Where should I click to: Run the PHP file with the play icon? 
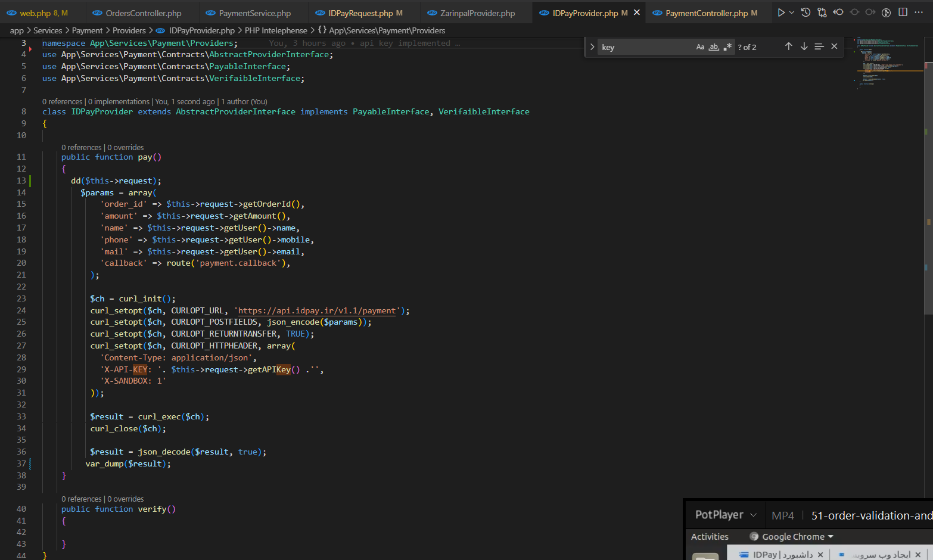click(x=780, y=13)
